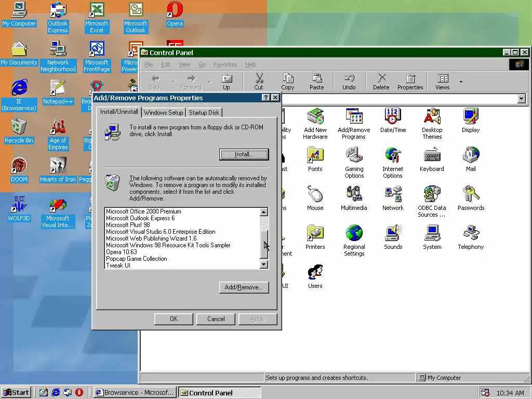532x399 pixels.
Task: Click the Views toolbar button
Action: (443, 82)
